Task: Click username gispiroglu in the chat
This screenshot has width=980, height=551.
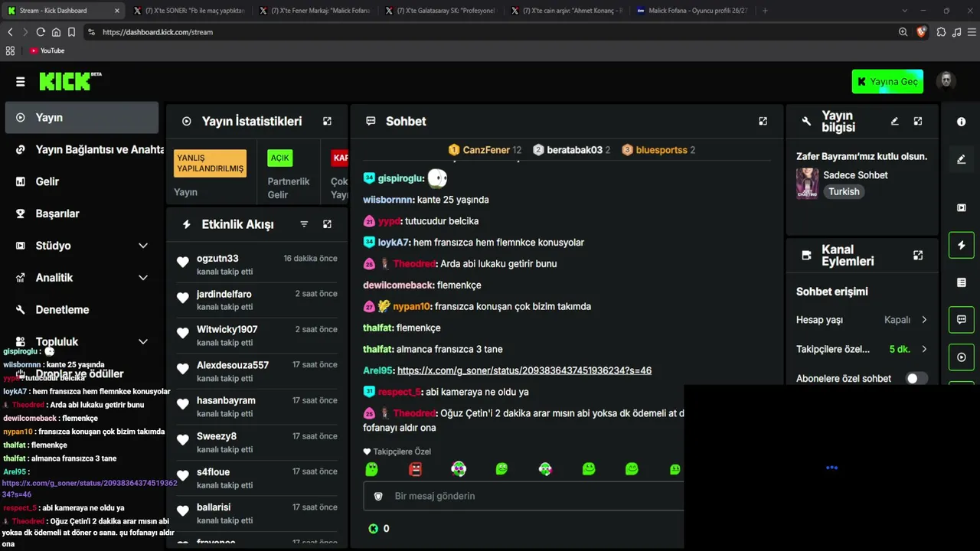Action: tap(401, 178)
